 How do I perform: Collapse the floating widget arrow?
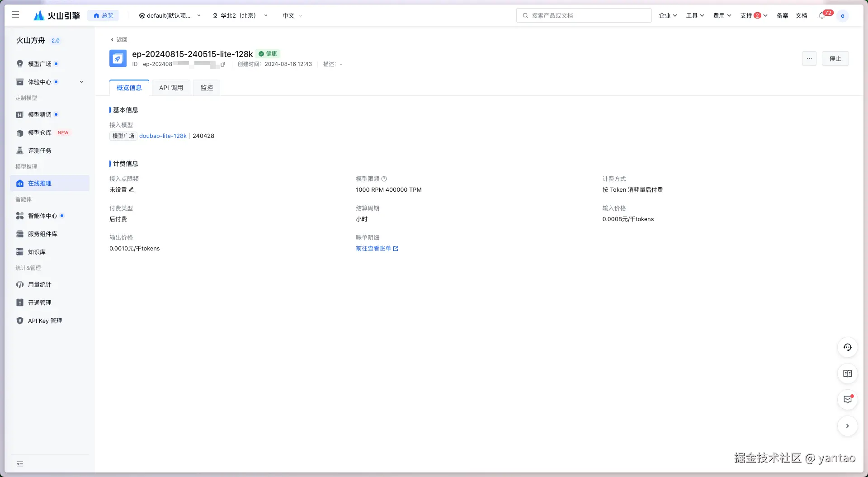[848, 426]
